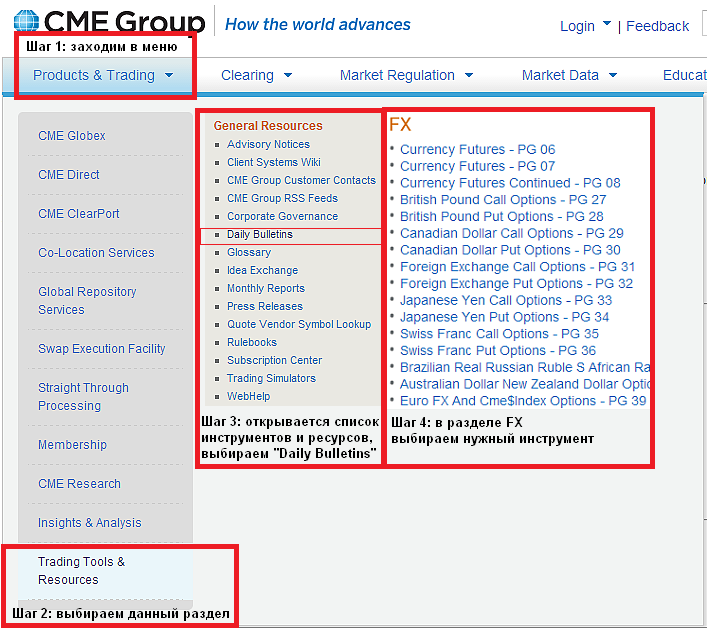Open Currency Futures Continued - PG 08
The image size is (707, 628).
(510, 183)
